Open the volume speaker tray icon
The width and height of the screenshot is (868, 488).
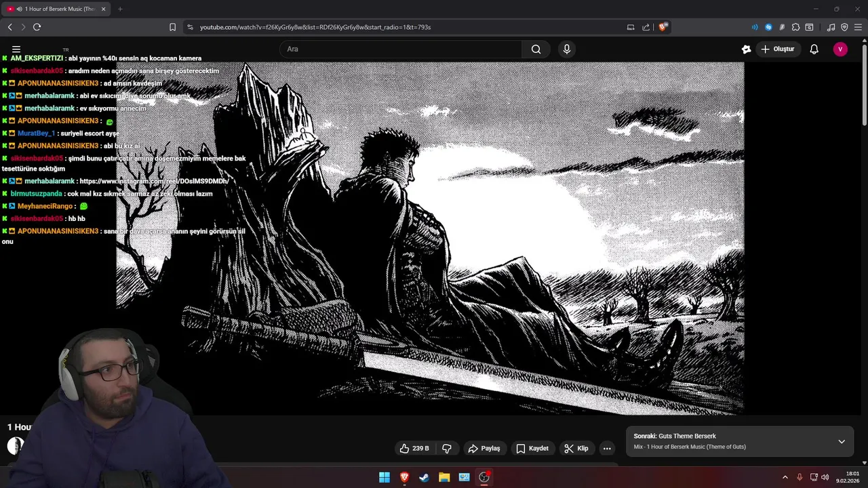[x=825, y=477]
